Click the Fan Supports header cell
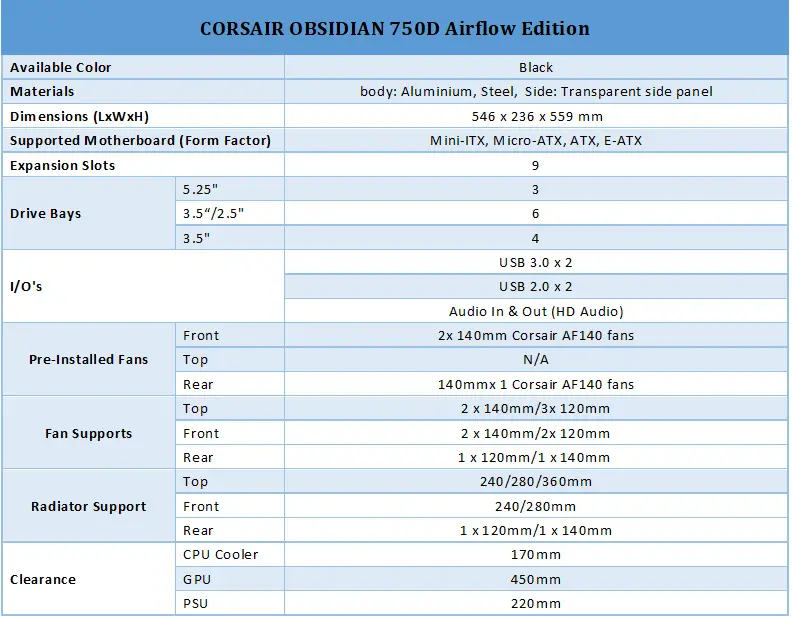 click(x=88, y=433)
